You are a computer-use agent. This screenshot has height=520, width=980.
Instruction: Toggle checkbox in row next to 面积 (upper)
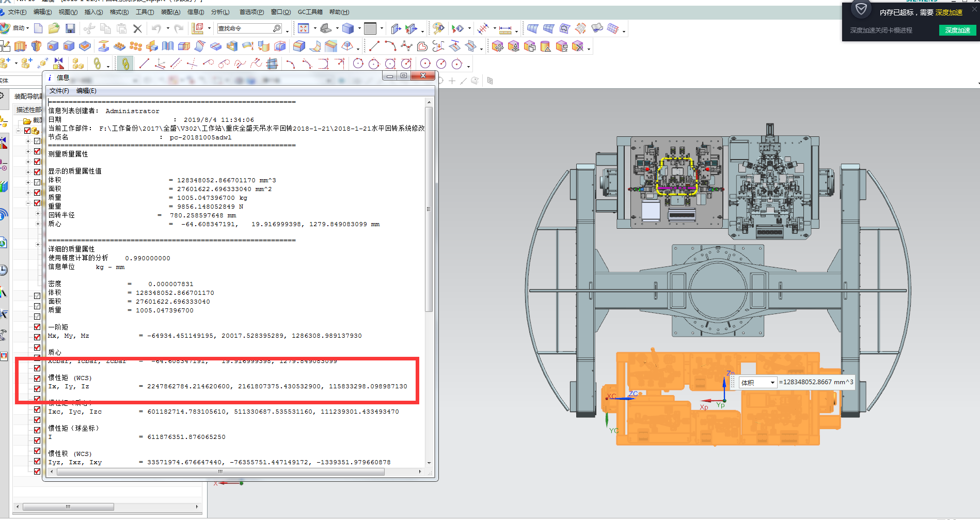(x=37, y=193)
